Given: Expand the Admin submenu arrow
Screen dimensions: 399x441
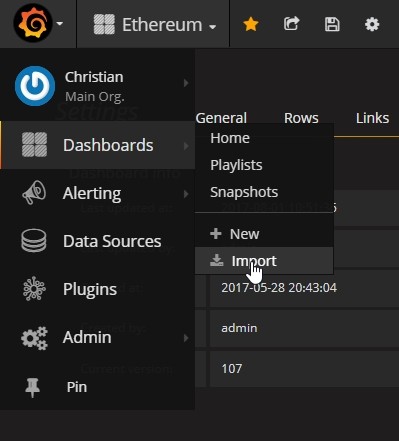Looking at the screenshot, I should point(186,338).
